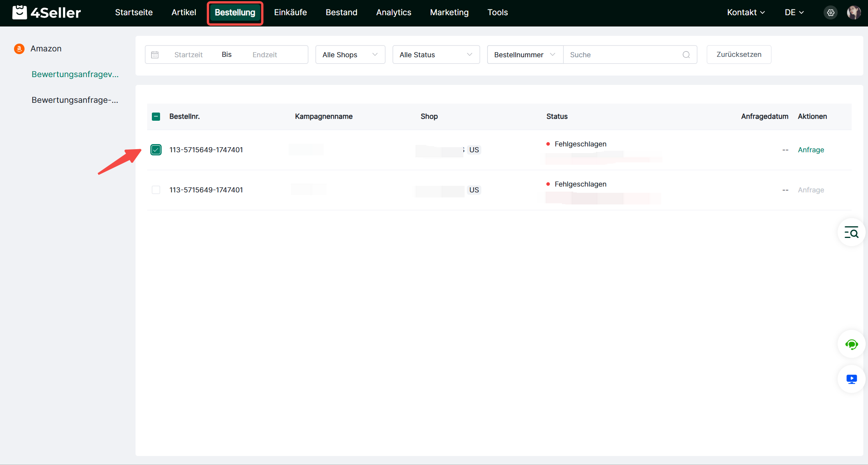This screenshot has width=868, height=465.
Task: Click the Suche input field
Action: click(x=623, y=55)
